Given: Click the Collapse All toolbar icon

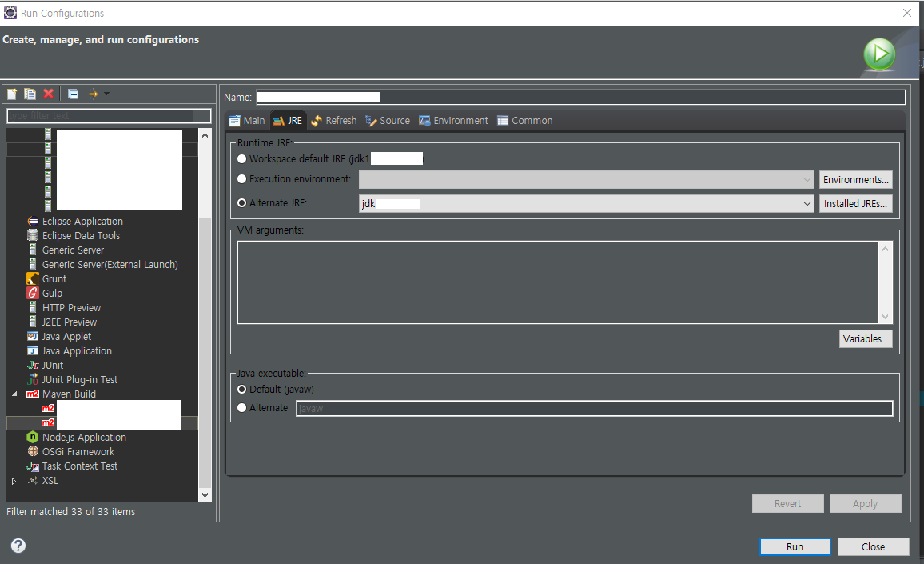Looking at the screenshot, I should pos(73,94).
